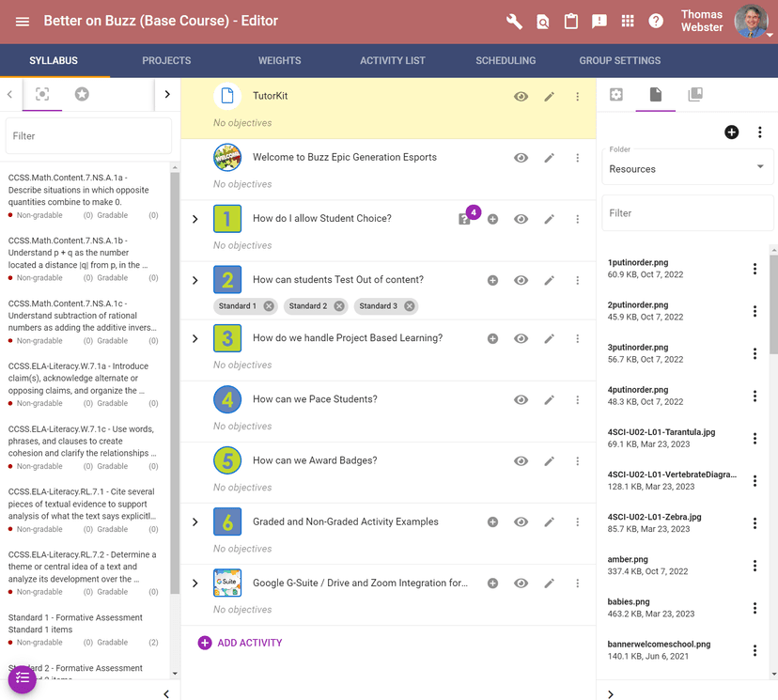Image resolution: width=778 pixels, height=700 pixels.
Task: Click the clipboard icon in top bar
Action: click(570, 22)
